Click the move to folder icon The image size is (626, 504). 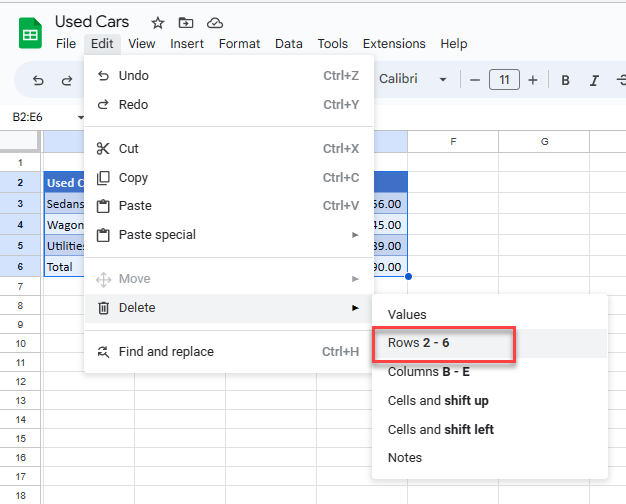click(186, 22)
